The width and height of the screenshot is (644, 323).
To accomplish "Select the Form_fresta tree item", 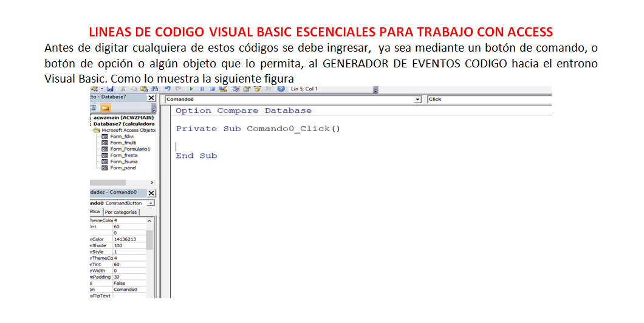I will click(123, 155).
